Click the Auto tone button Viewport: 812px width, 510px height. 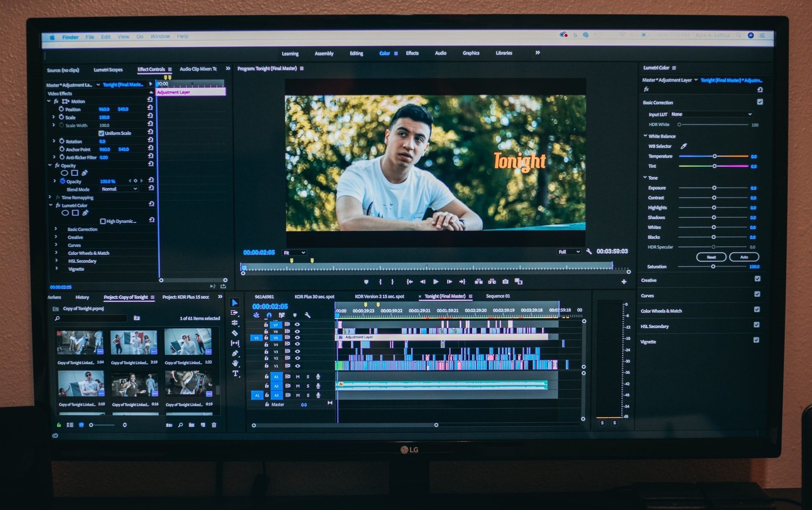tap(744, 257)
